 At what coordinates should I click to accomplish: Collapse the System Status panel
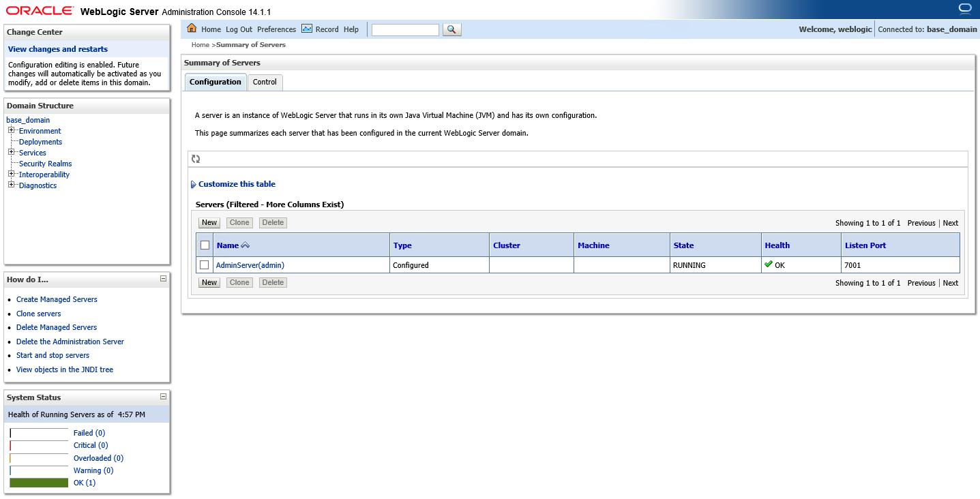(x=163, y=396)
